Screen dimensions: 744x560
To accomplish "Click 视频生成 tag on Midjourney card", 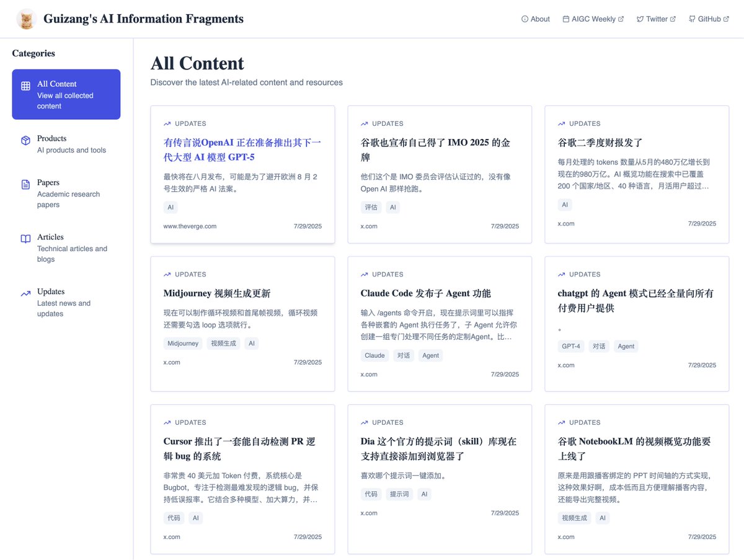I will [x=223, y=343].
